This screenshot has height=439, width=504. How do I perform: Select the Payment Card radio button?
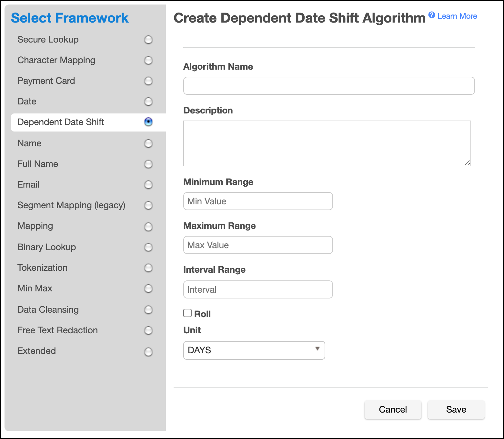pyautogui.click(x=148, y=81)
